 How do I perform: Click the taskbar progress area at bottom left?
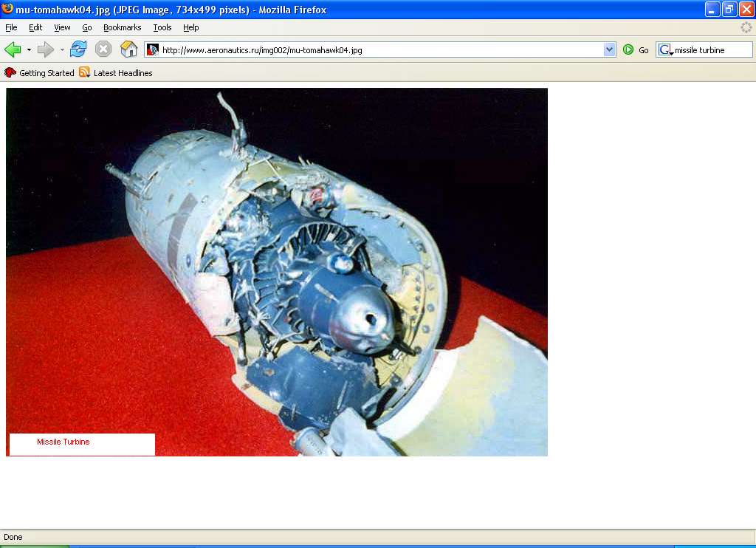(x=33, y=545)
